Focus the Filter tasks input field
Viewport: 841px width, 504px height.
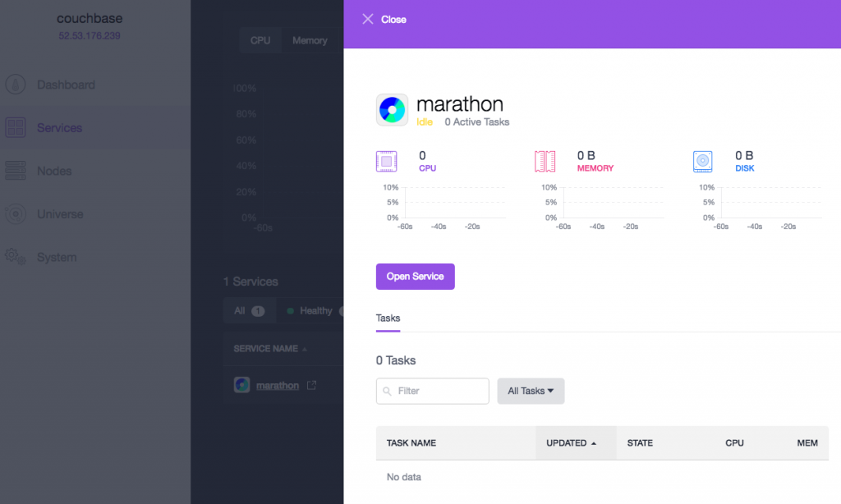[x=432, y=391]
